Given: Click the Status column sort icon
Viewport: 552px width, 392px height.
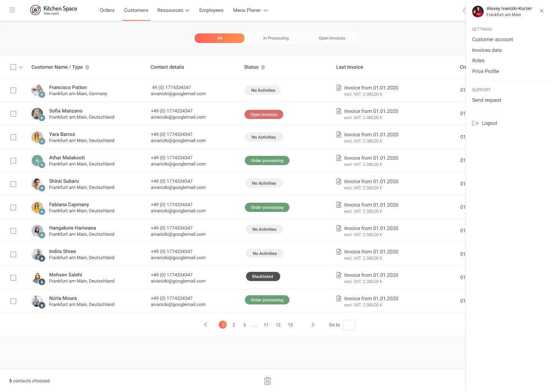Looking at the screenshot, I should 263,68.
